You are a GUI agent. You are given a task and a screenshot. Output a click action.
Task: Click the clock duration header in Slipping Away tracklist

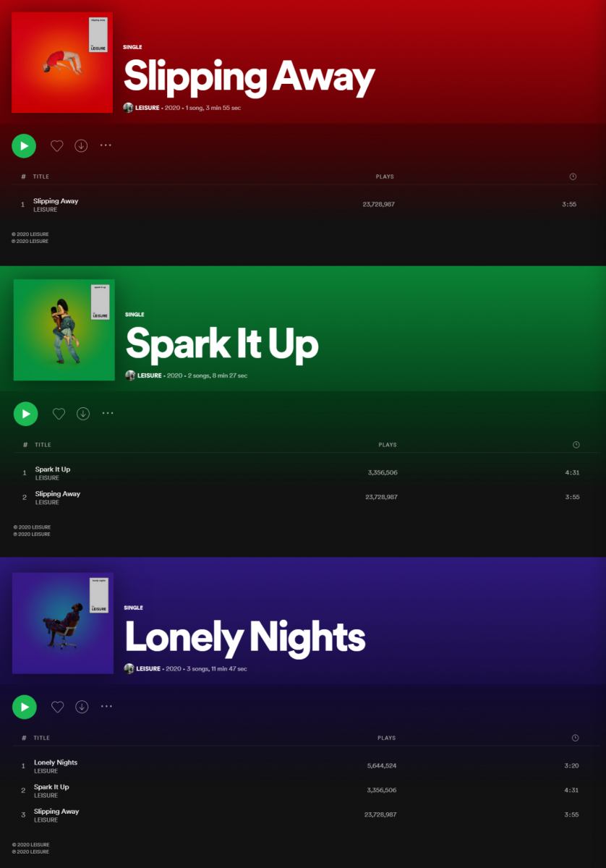[573, 176]
